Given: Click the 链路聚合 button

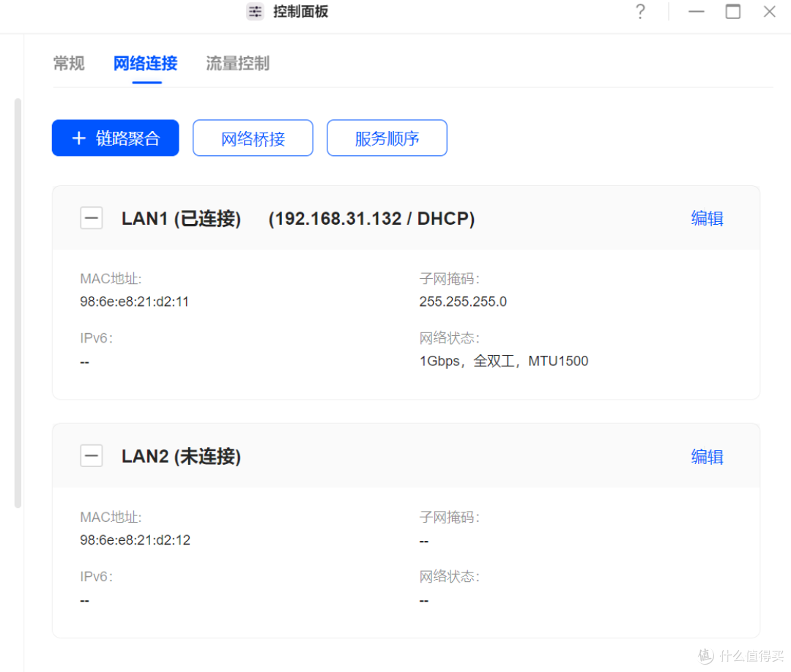Looking at the screenshot, I should (116, 138).
